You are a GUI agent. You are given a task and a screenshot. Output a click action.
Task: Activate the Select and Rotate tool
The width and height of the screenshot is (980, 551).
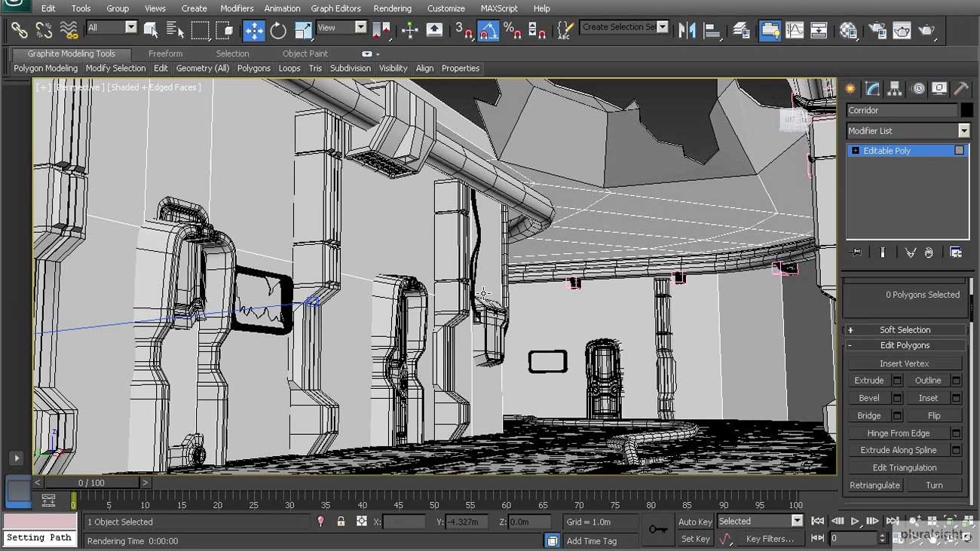278,30
